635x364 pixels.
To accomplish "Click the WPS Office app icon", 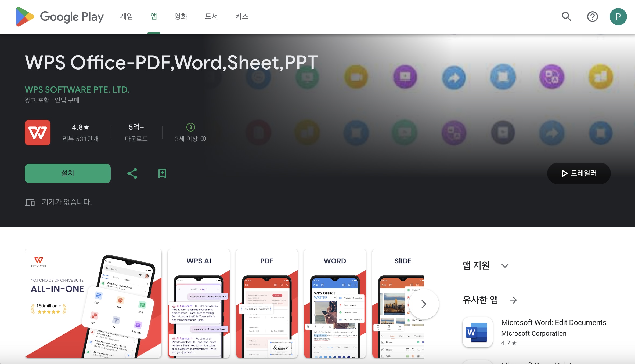I will click(x=38, y=133).
